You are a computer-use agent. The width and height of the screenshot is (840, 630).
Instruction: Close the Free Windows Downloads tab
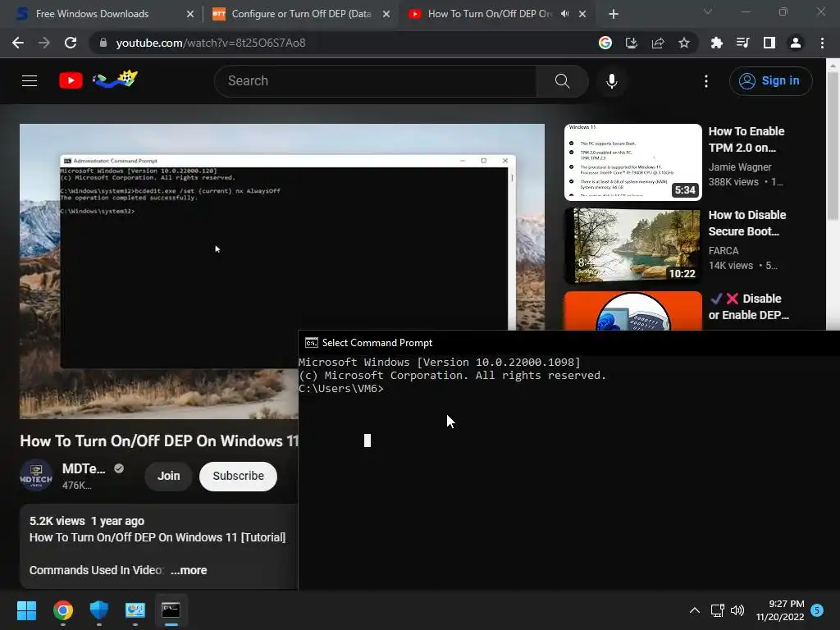pyautogui.click(x=190, y=14)
